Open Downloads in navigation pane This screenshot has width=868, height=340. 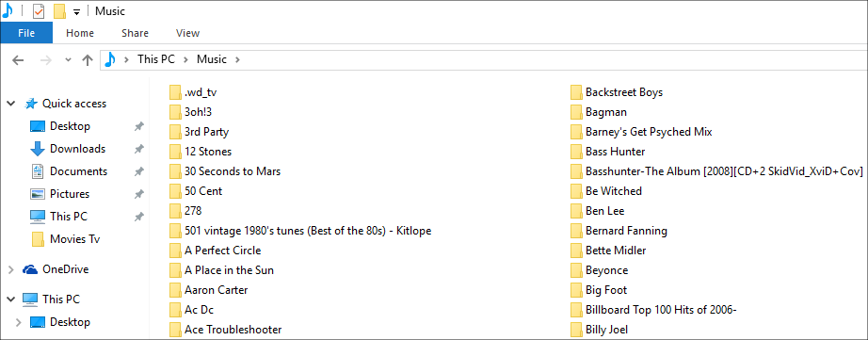(x=77, y=149)
